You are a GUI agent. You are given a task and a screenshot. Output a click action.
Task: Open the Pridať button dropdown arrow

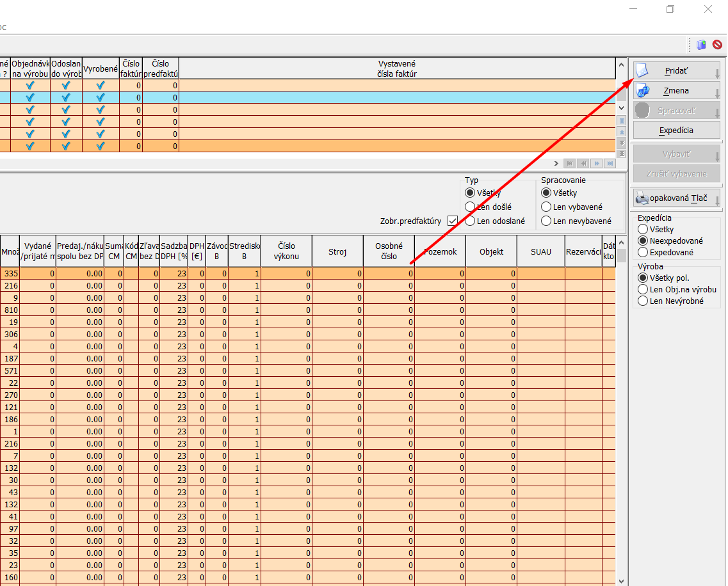point(717,73)
